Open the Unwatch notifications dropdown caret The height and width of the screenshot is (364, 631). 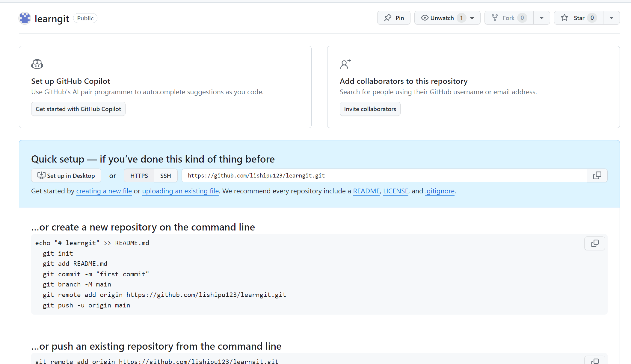point(472,18)
